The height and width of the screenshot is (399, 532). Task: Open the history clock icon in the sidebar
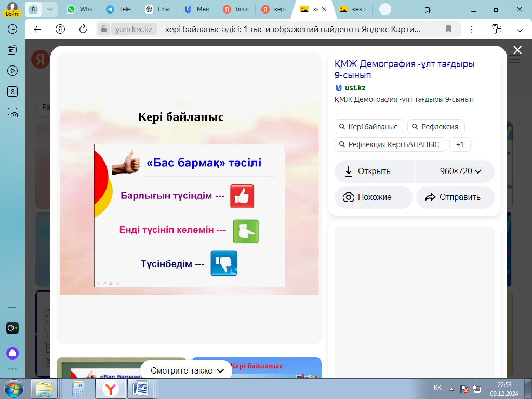tap(12, 29)
